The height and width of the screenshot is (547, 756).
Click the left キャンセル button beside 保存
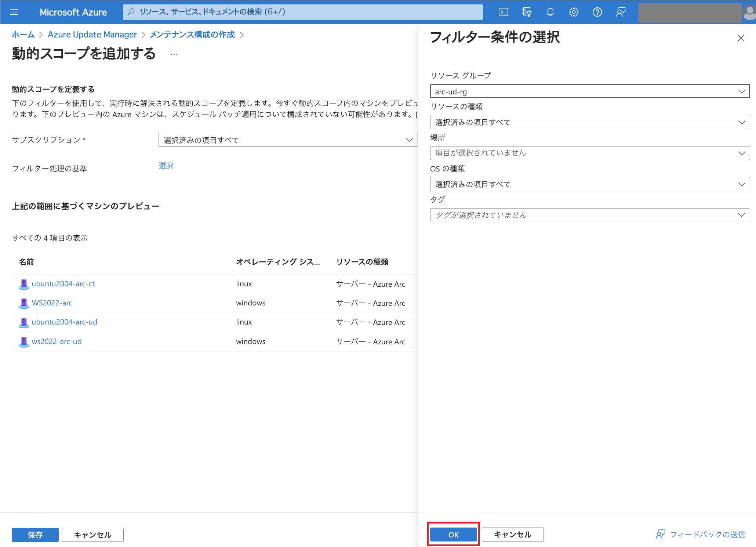coord(92,535)
